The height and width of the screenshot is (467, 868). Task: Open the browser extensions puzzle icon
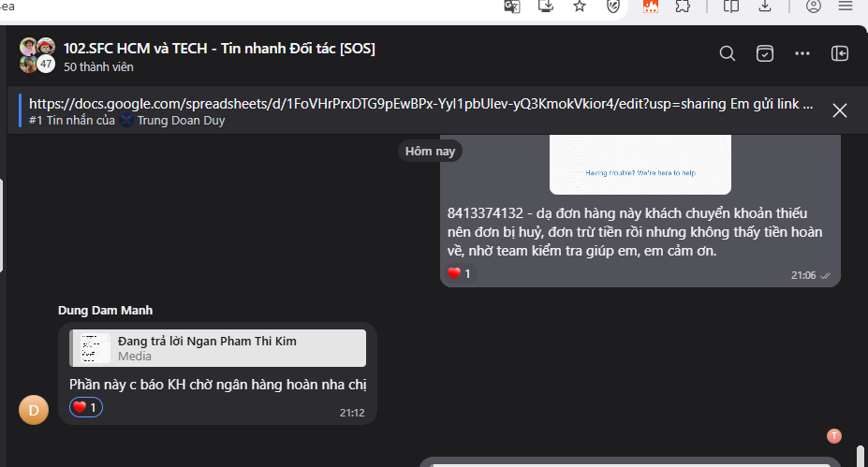coord(684,7)
